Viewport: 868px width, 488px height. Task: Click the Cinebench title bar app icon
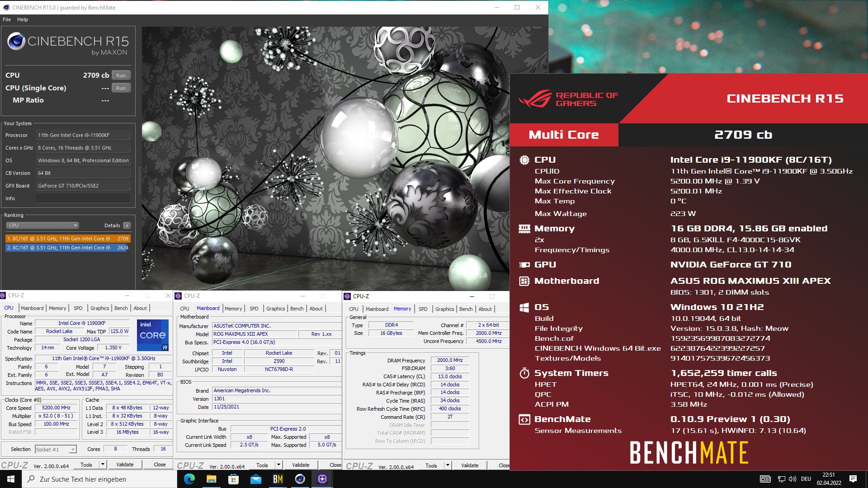pyautogui.click(x=6, y=7)
